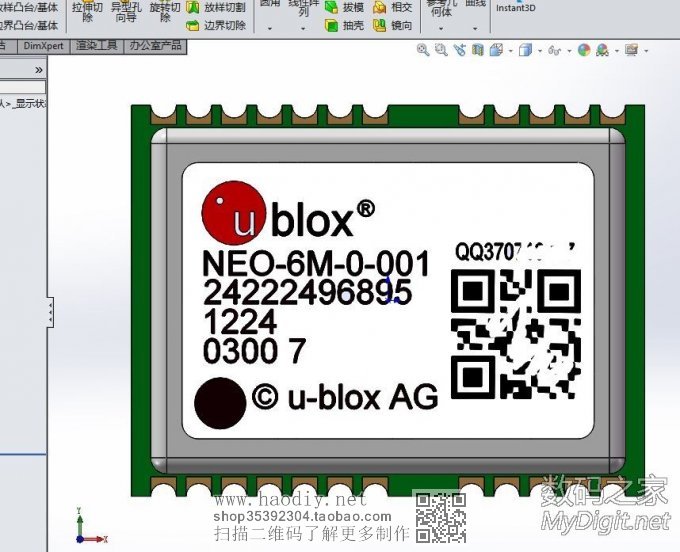Expand the feature panel with the » chevron
The width and height of the screenshot is (680, 552).
(x=39, y=70)
